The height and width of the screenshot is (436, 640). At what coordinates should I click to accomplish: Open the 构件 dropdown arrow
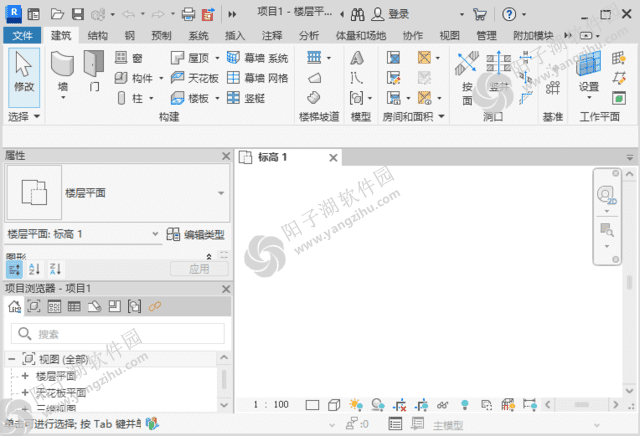(x=161, y=78)
